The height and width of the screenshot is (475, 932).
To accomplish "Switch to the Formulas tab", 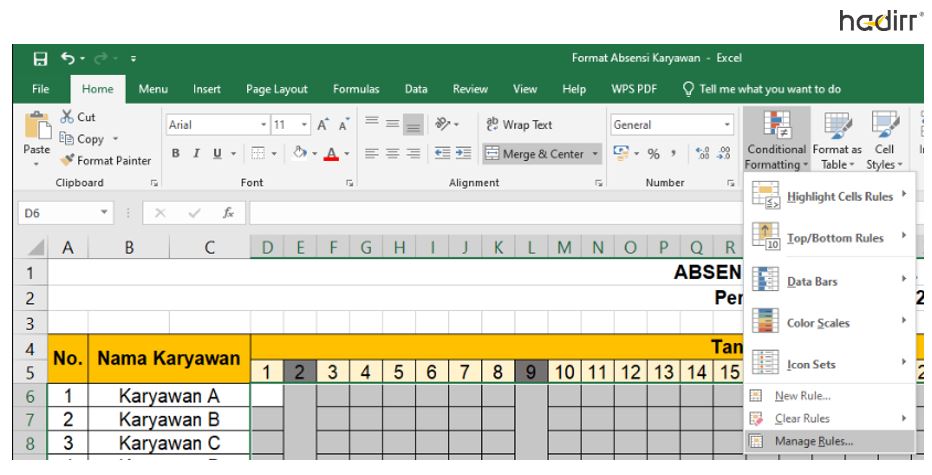I will [356, 89].
